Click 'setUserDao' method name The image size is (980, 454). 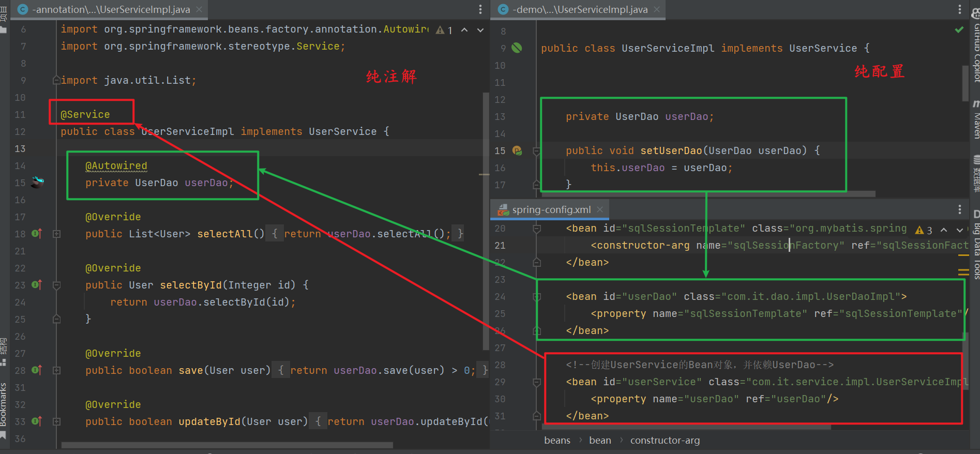(x=671, y=150)
